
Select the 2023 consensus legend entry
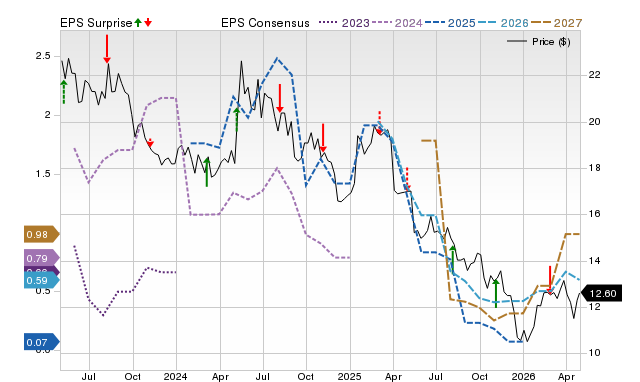(344, 23)
